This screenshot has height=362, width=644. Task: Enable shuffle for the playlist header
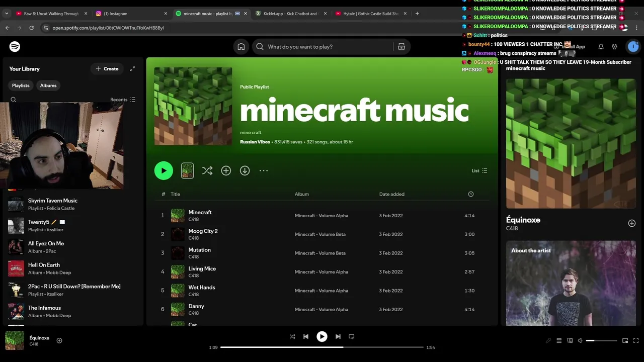click(x=207, y=171)
